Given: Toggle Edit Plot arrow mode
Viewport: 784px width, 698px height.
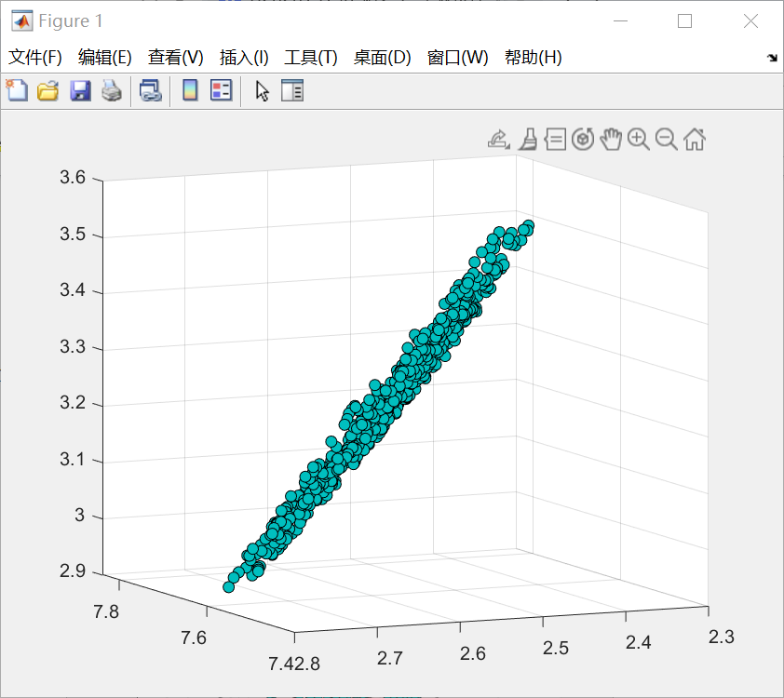Looking at the screenshot, I should [263, 90].
